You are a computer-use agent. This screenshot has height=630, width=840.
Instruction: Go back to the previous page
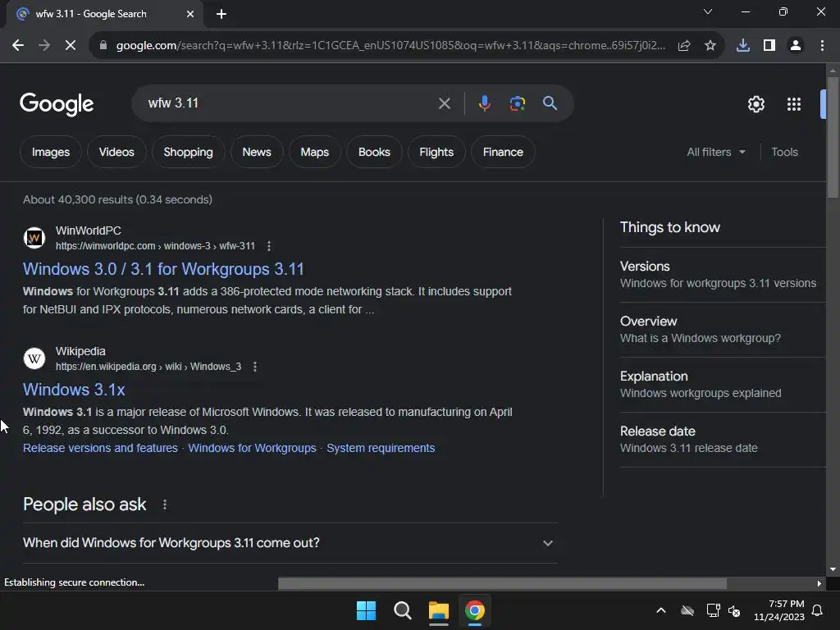coord(18,46)
